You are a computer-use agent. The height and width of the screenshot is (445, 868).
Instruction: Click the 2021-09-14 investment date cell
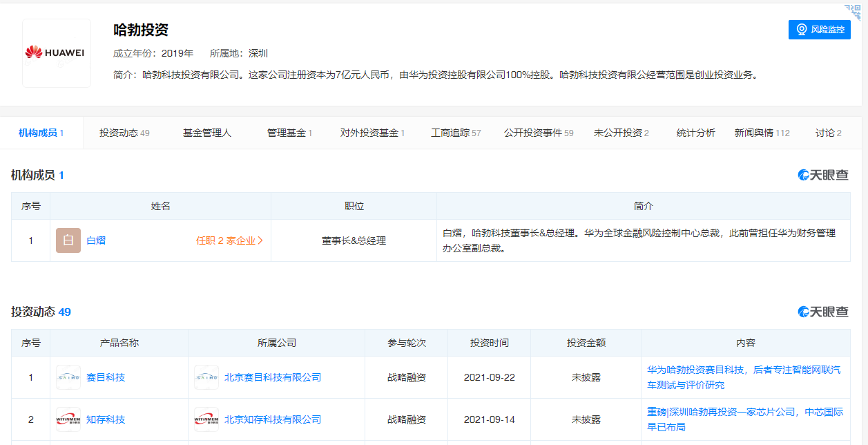(x=490, y=419)
